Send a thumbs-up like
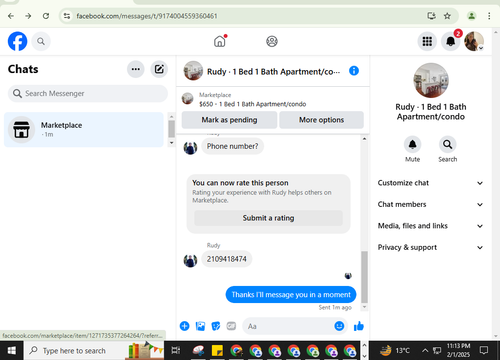500x360 pixels. click(x=359, y=326)
